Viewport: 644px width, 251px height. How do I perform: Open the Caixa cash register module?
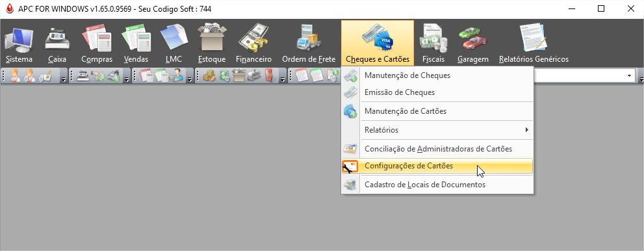click(x=57, y=43)
